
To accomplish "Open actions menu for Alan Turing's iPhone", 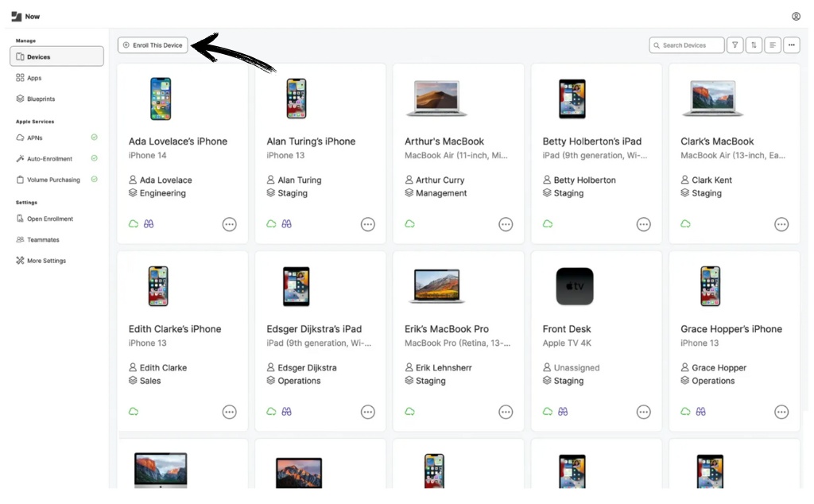I will [x=367, y=225].
